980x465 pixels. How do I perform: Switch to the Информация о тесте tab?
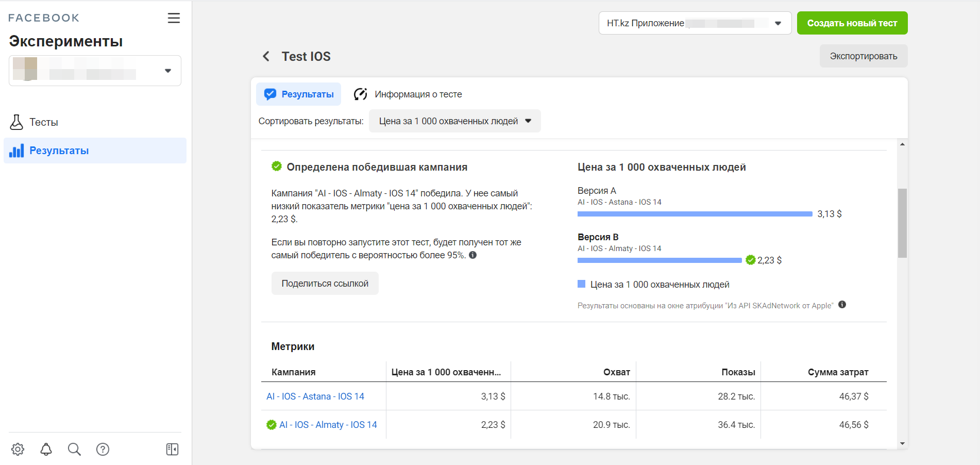tap(408, 94)
